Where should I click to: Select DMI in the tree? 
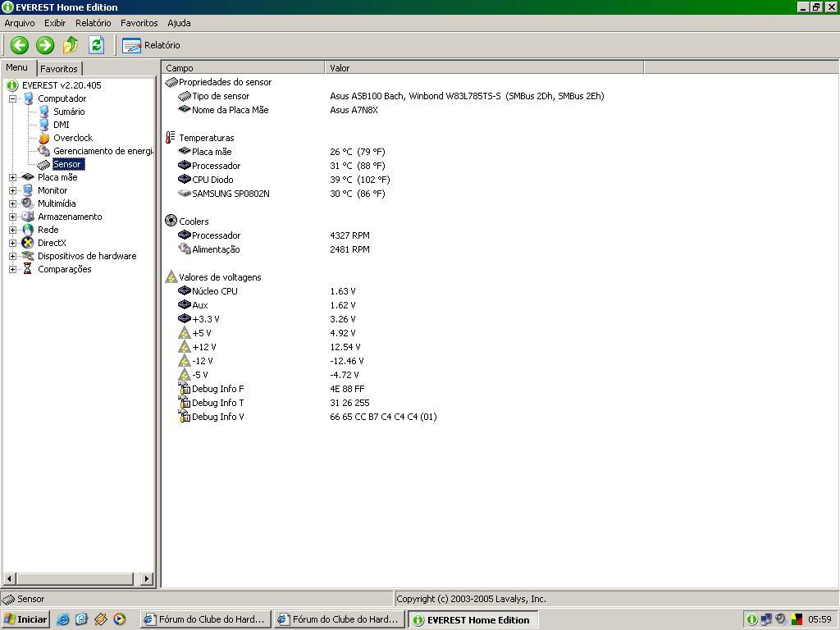point(61,125)
